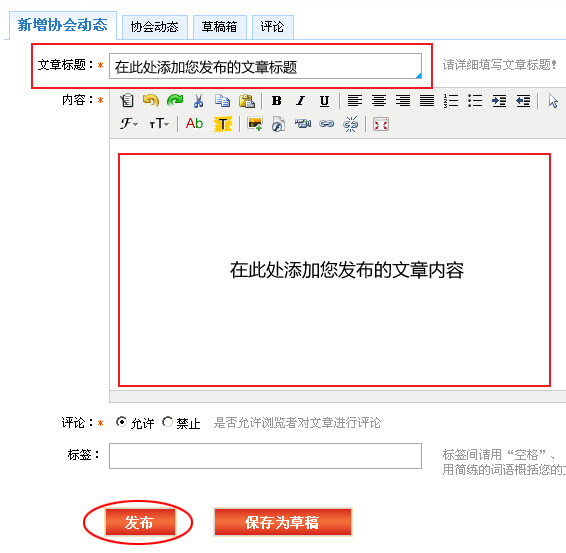Open the text highlight color picker
The height and width of the screenshot is (553, 566).
[x=223, y=124]
